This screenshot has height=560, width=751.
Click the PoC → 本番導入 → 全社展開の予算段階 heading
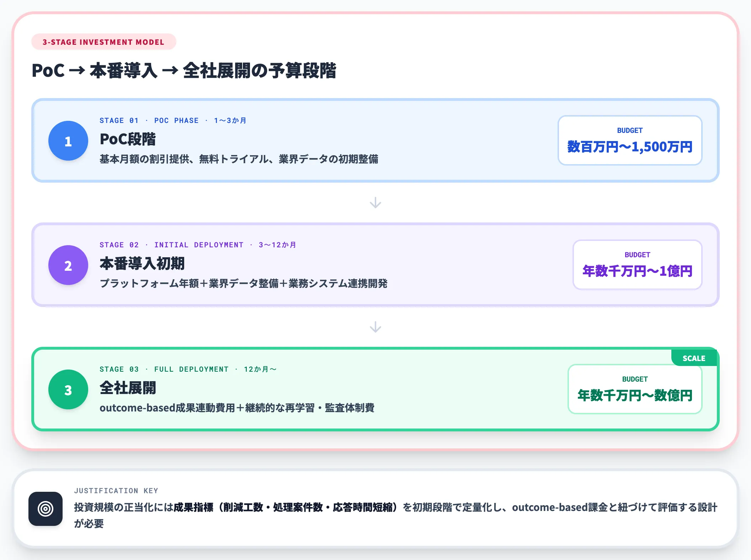184,70
